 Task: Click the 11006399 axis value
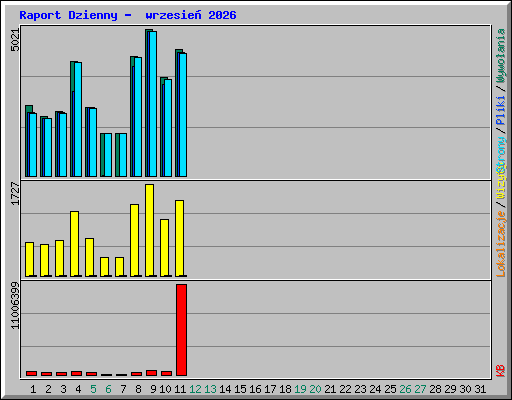(15, 305)
